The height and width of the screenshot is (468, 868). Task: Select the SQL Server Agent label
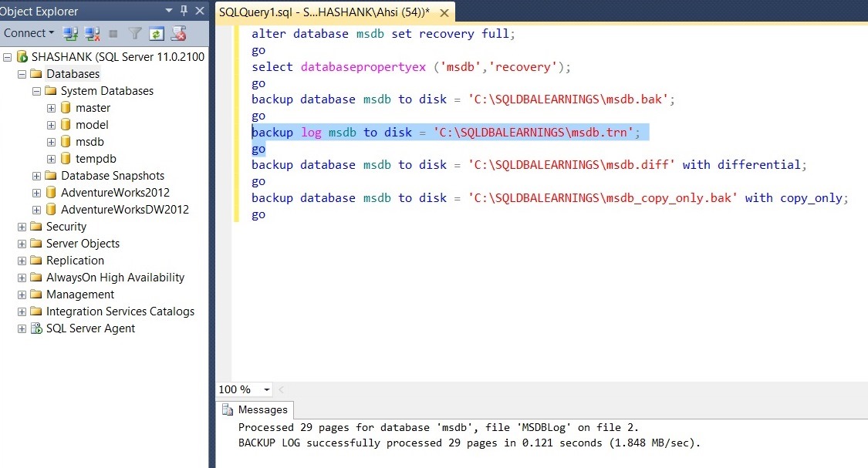tap(90, 328)
